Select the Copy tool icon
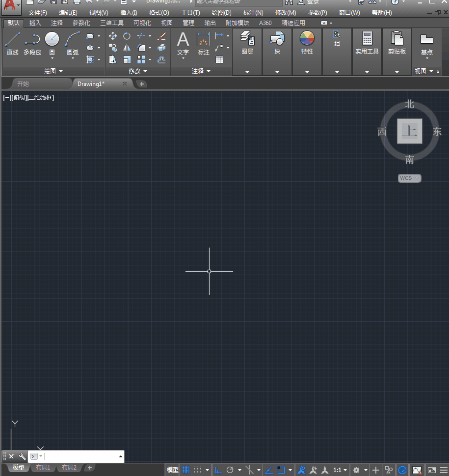Viewport: 449px width, 476px height. click(113, 48)
